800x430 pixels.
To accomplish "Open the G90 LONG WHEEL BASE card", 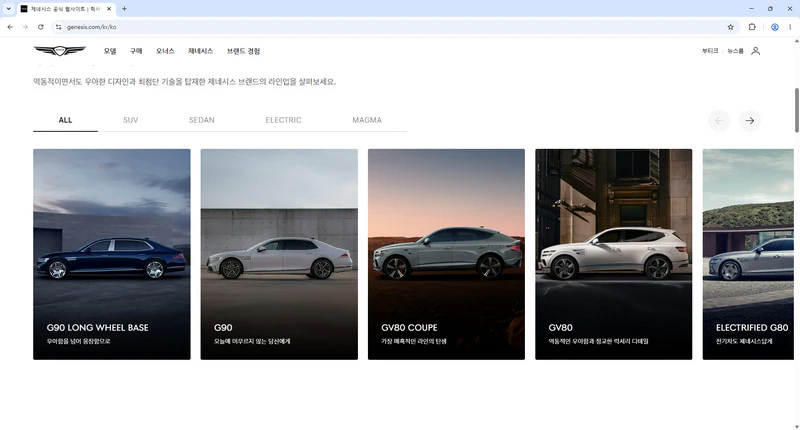I will 112,254.
